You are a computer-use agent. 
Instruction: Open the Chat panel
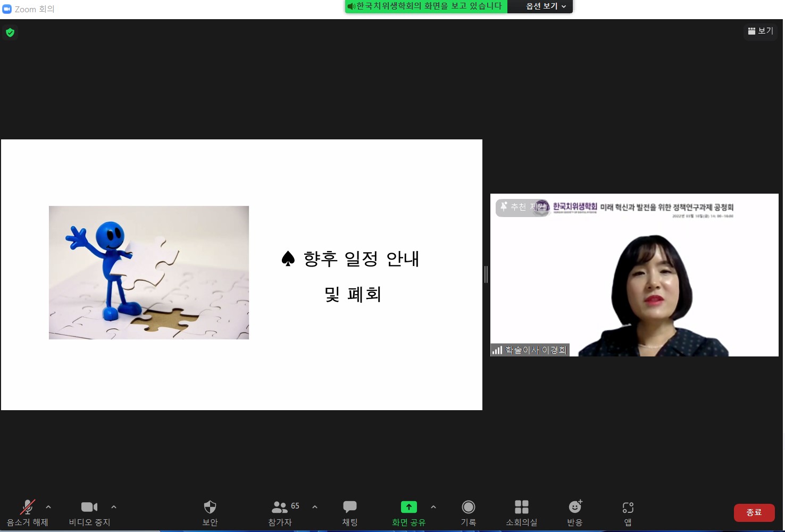349,513
